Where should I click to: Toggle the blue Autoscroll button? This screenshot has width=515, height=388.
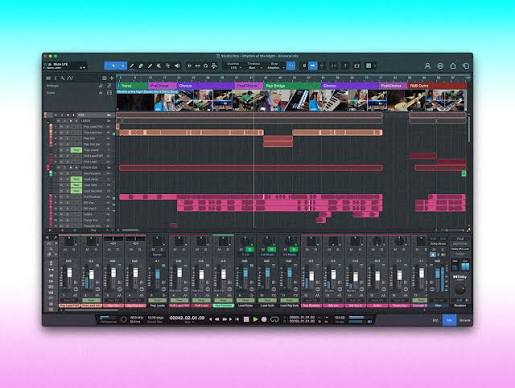click(x=313, y=66)
